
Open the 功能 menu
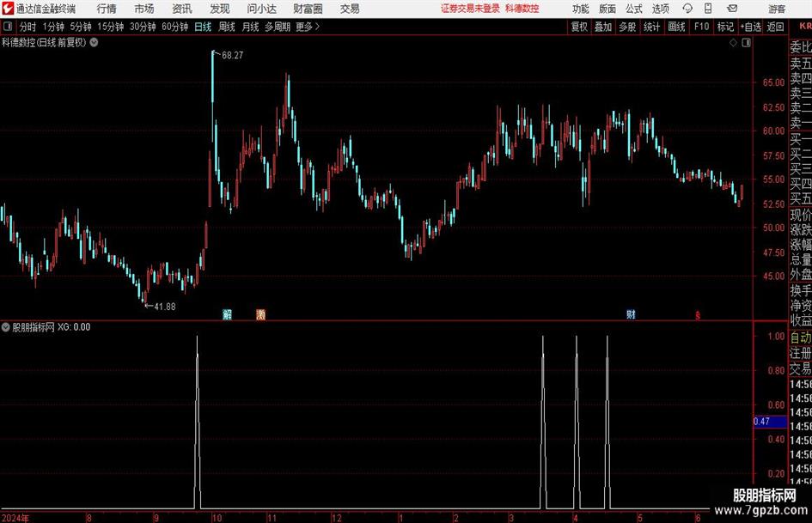click(x=581, y=9)
